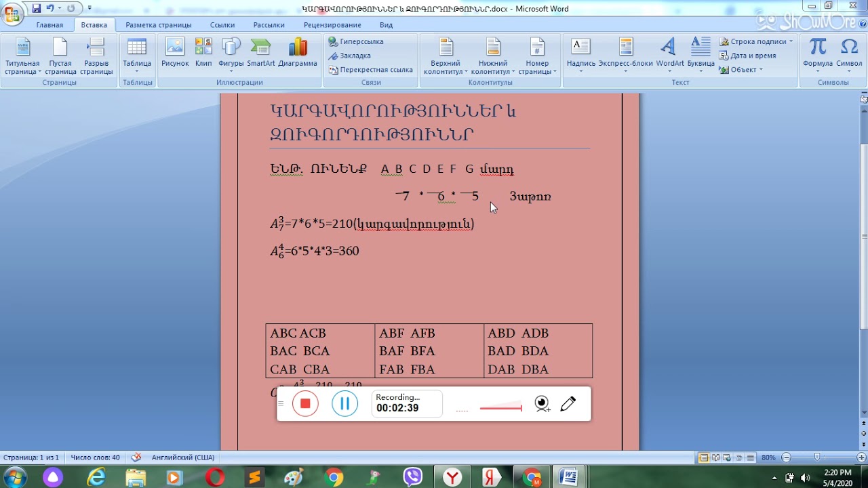The height and width of the screenshot is (488, 868).
Task: Click the Windows Start button
Action: [x=15, y=477]
